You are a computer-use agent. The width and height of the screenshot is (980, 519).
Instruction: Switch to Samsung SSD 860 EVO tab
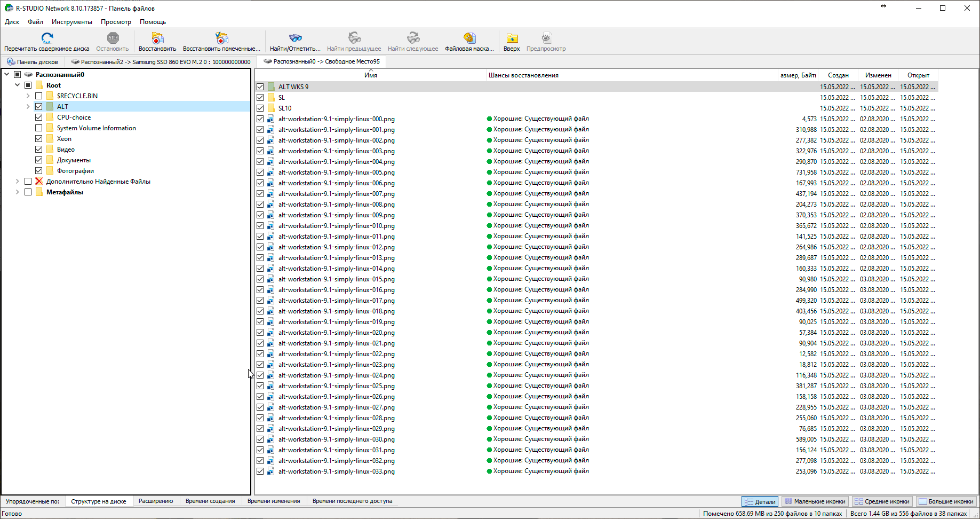[161, 62]
